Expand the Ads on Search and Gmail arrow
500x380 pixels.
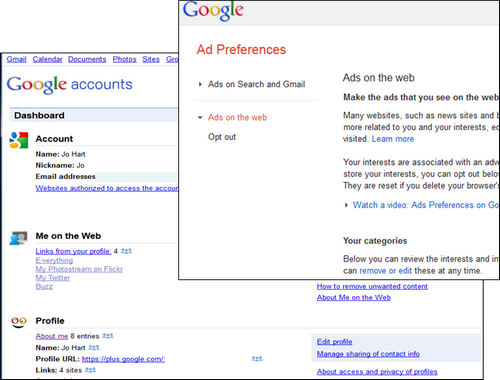200,84
